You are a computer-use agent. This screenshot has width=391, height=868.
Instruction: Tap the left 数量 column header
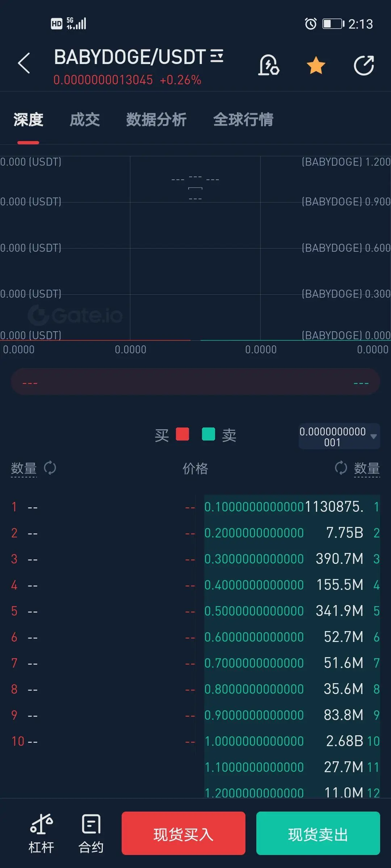click(24, 468)
